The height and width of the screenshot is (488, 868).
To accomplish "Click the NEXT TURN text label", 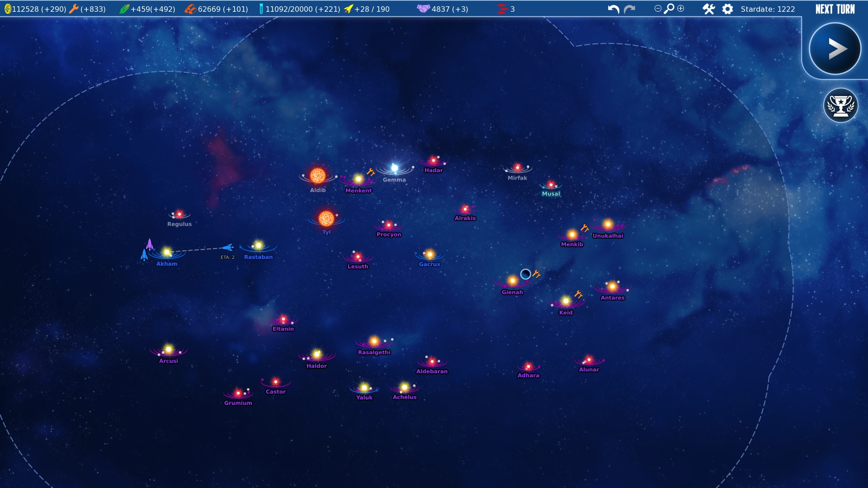I will pyautogui.click(x=835, y=9).
